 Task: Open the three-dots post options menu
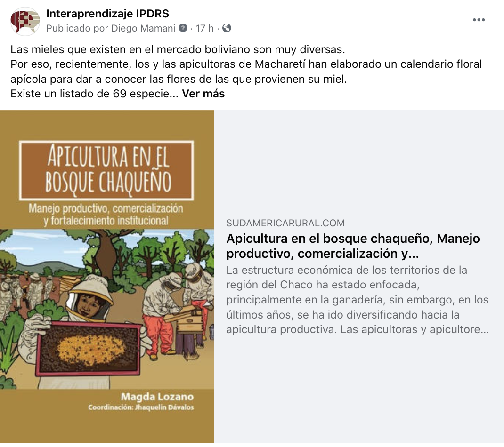(479, 20)
